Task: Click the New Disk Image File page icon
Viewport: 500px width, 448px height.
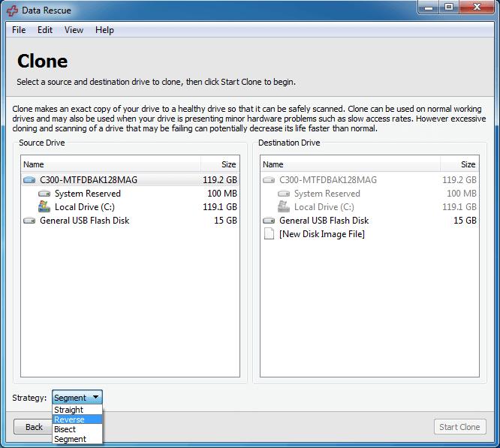Action: [269, 234]
